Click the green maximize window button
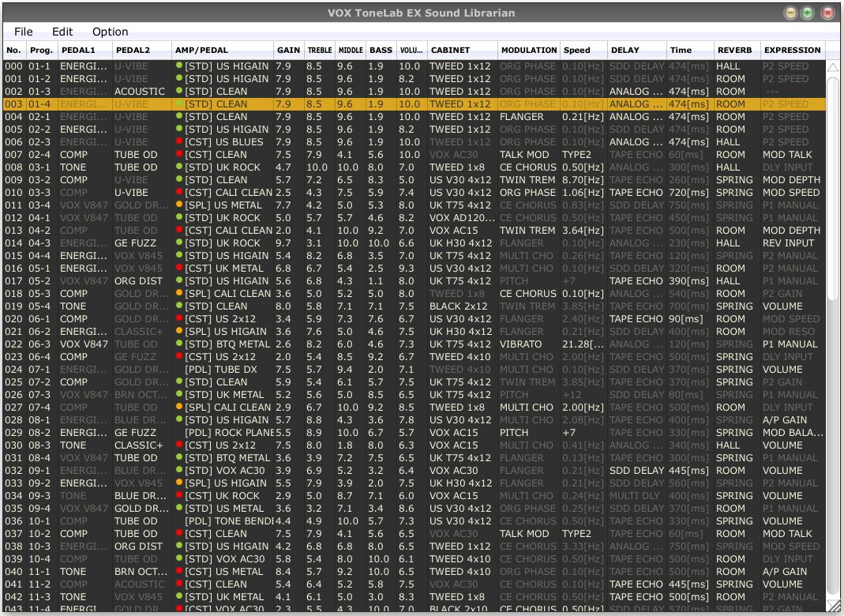 [x=807, y=13]
